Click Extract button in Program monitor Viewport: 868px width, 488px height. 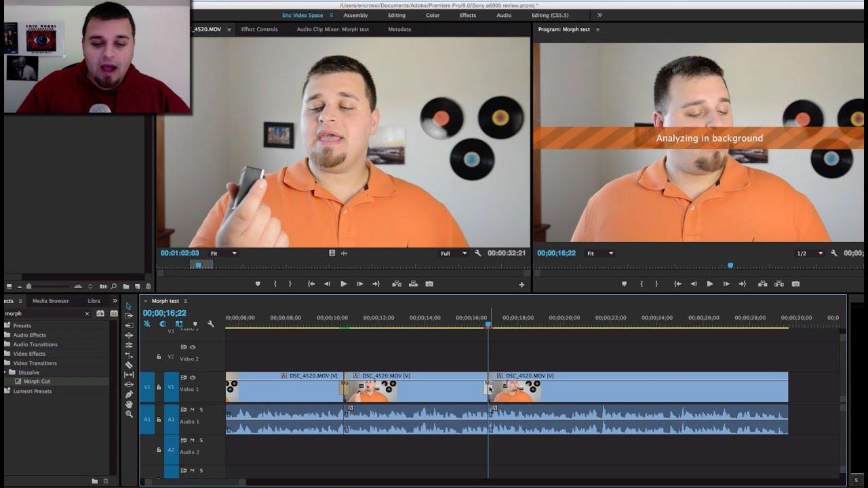779,284
